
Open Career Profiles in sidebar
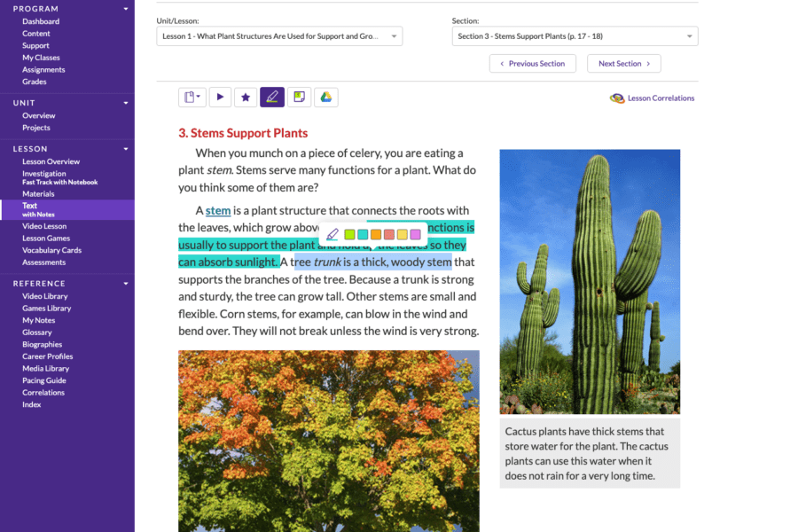[47, 356]
